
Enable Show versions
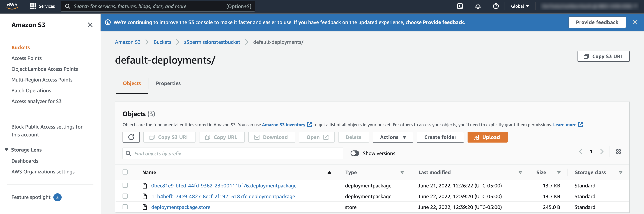click(x=355, y=153)
